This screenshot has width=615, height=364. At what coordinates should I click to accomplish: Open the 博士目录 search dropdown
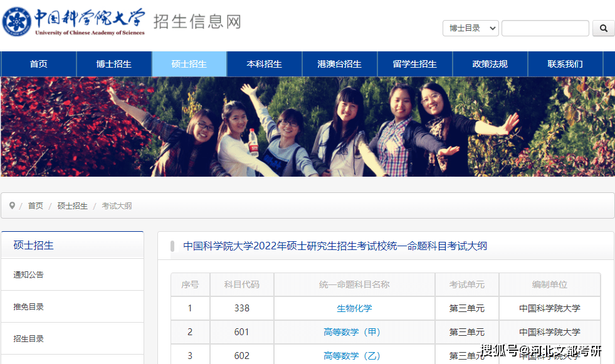(x=470, y=28)
